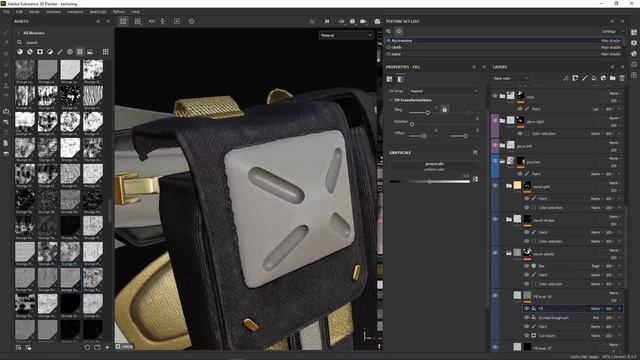The width and height of the screenshot is (640, 360).
Task: Hide the Curvature effect in mask stack
Action: pos(527,336)
